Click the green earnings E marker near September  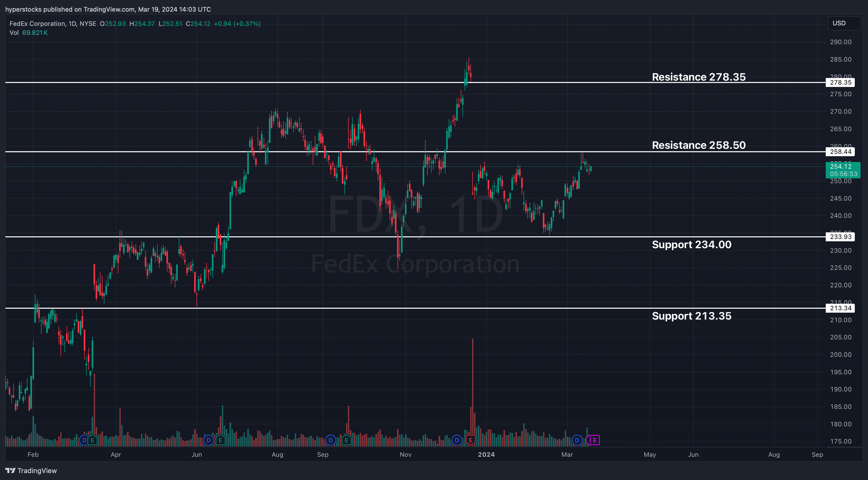(x=346, y=440)
